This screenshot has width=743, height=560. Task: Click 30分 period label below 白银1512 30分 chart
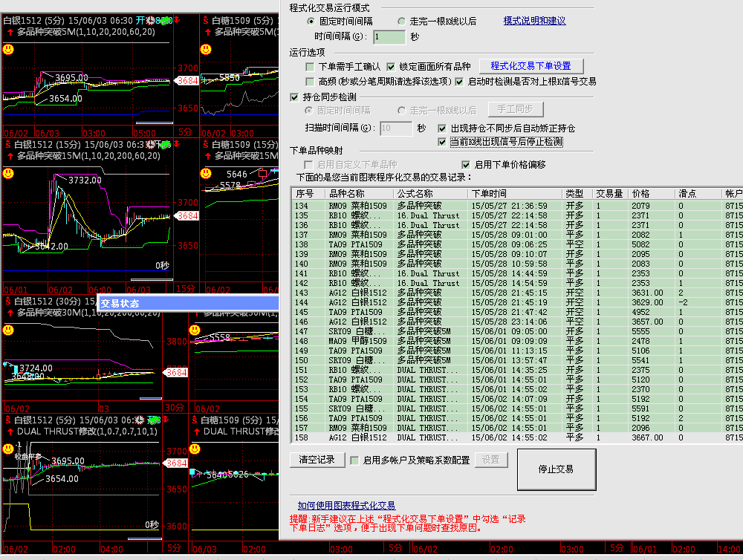(175, 408)
